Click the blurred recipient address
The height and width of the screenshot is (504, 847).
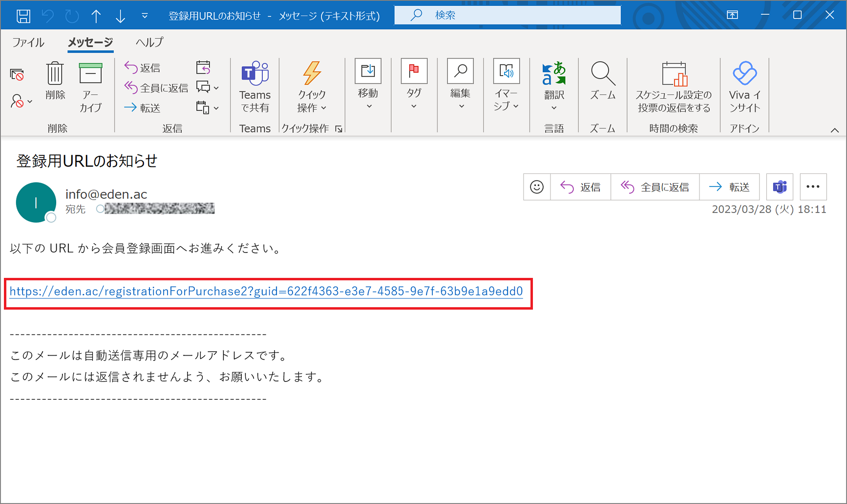click(x=159, y=209)
